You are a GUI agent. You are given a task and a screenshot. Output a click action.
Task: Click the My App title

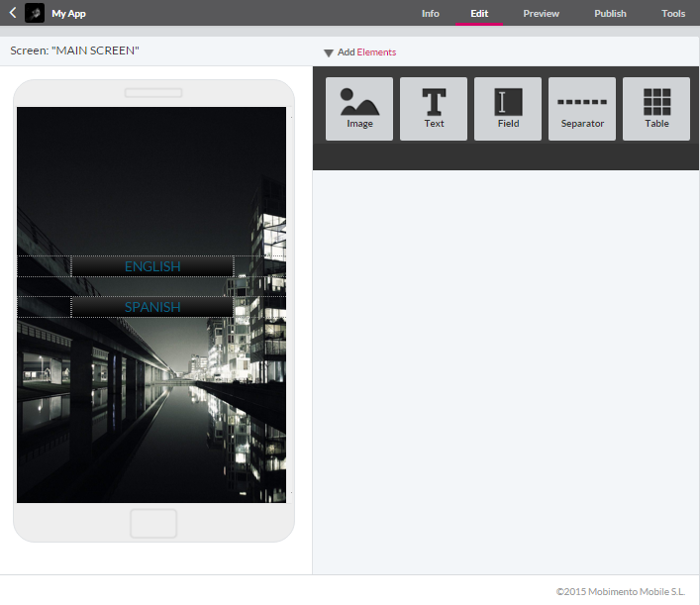pos(68,14)
